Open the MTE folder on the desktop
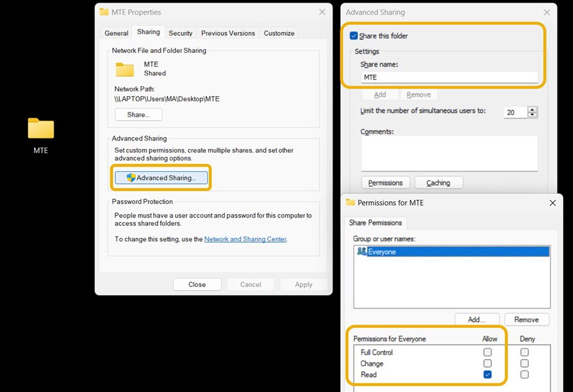 click(41, 129)
